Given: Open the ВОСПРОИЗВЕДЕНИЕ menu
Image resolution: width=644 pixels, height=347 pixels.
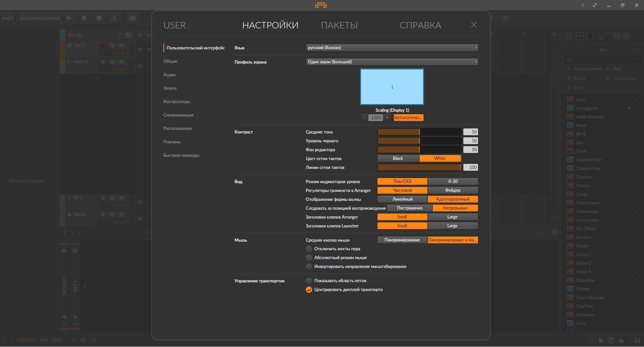Looking at the screenshot, I should point(40,18).
